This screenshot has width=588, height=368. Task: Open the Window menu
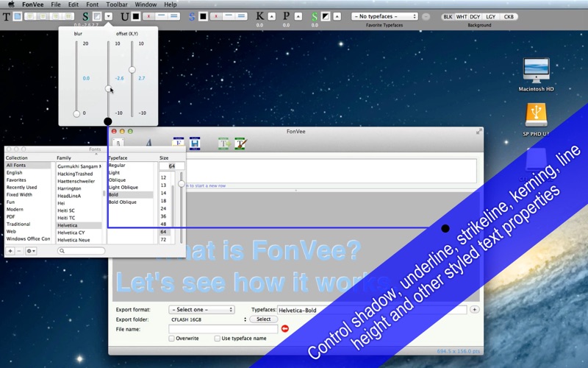pos(146,4)
